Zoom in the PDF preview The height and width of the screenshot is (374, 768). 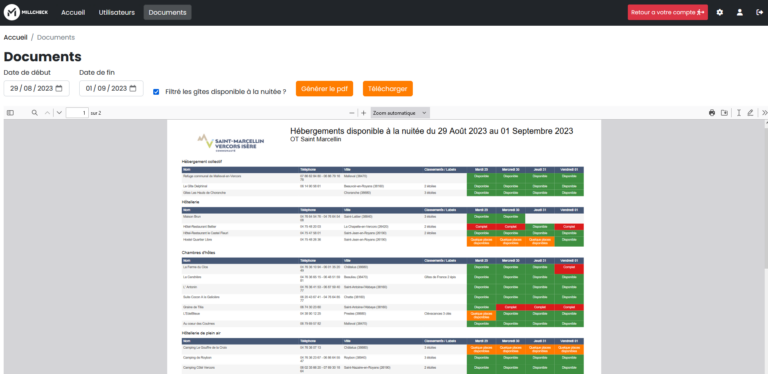(363, 113)
